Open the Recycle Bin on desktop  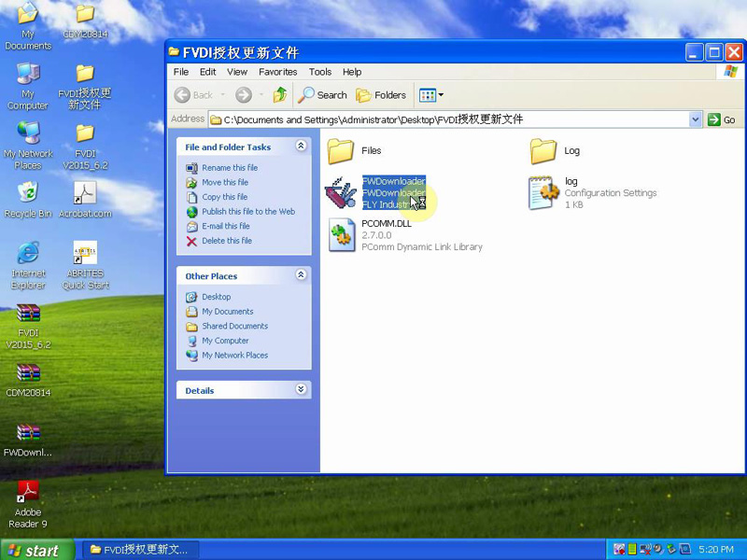tap(28, 193)
